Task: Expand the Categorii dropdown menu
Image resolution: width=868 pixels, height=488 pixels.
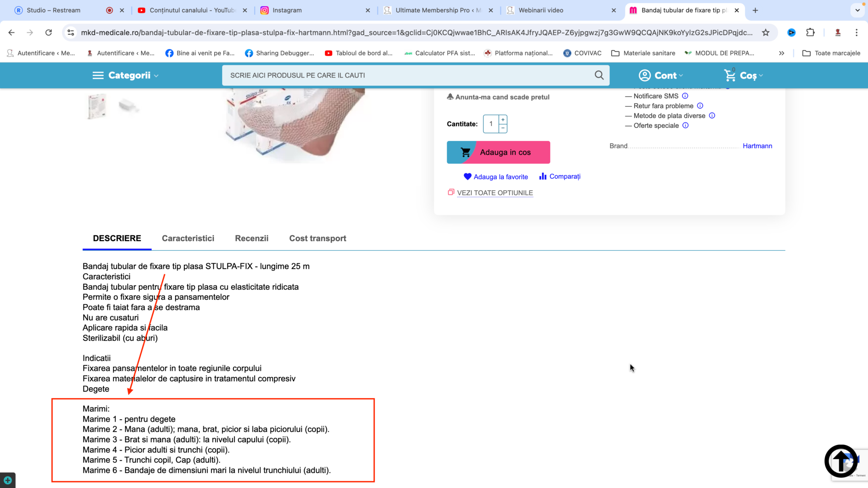Action: (x=125, y=75)
